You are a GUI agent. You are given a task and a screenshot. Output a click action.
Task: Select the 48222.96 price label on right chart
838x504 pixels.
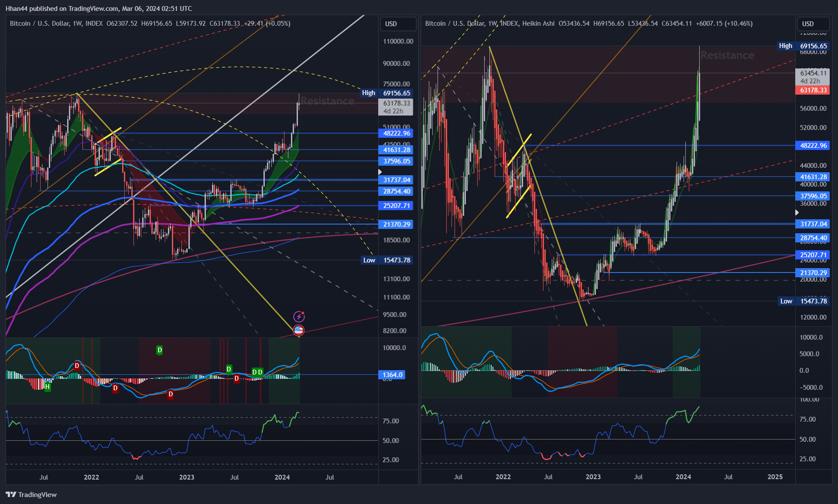pos(813,146)
